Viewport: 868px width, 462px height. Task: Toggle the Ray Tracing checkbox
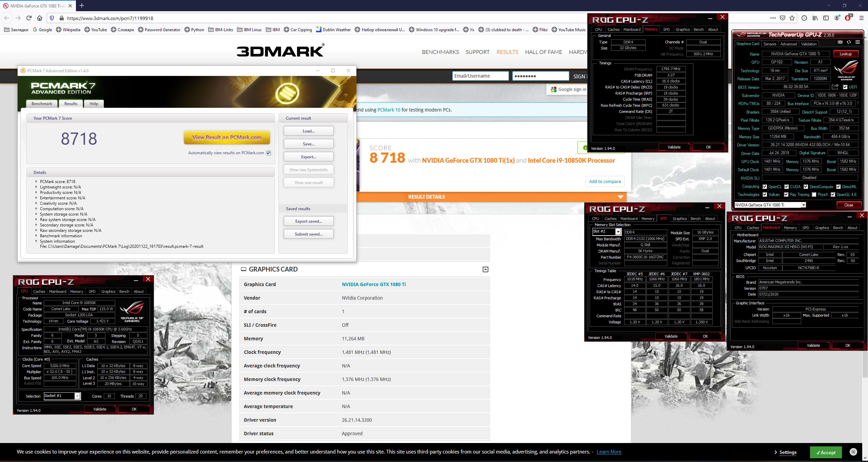coord(786,195)
